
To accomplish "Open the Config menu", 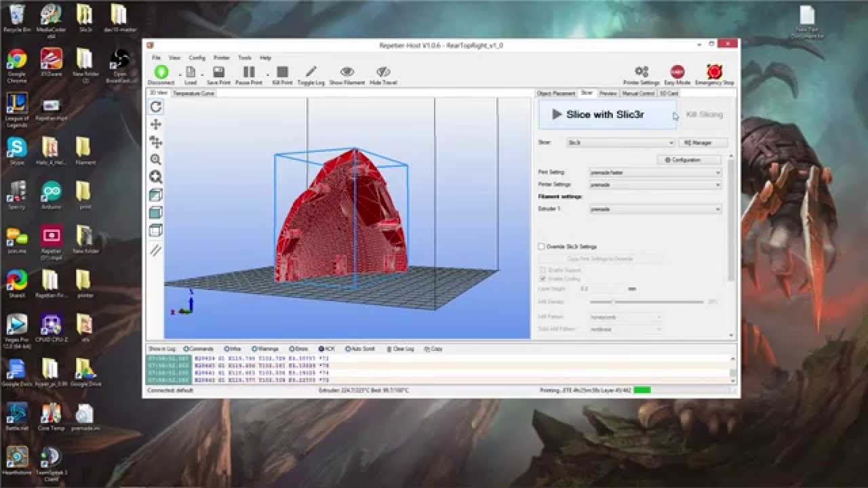I will pos(197,58).
